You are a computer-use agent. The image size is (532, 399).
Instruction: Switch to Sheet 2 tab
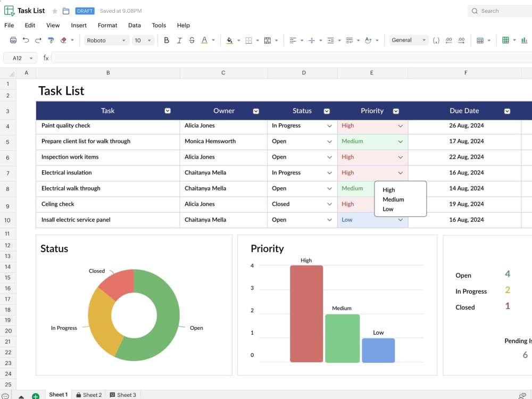(89, 395)
